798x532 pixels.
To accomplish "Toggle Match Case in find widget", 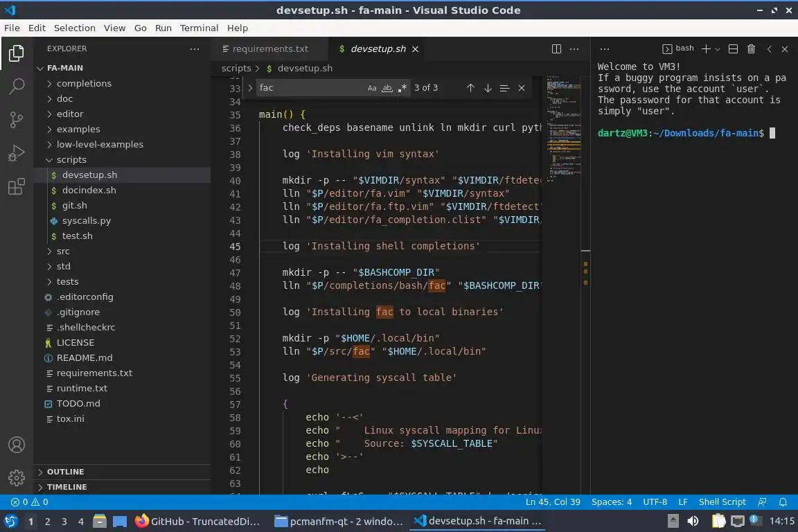I will (x=372, y=88).
